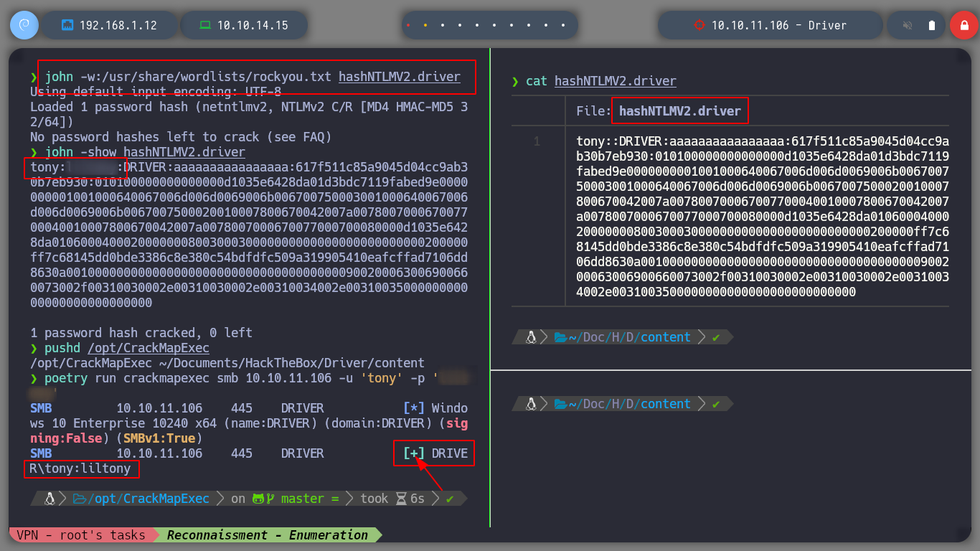Click the 'Windows 10 Enterprise 10240 x64' output text
Viewport: 980px width, 551px height.
(249, 415)
